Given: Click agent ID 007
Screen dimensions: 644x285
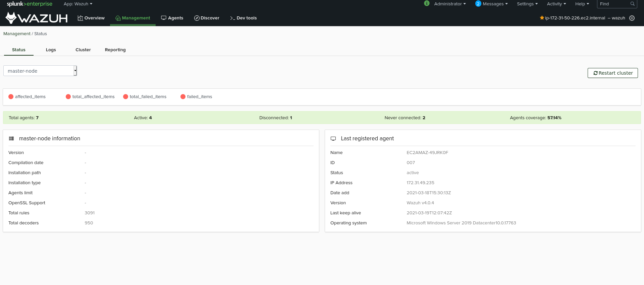Looking at the screenshot, I should pos(411,163).
